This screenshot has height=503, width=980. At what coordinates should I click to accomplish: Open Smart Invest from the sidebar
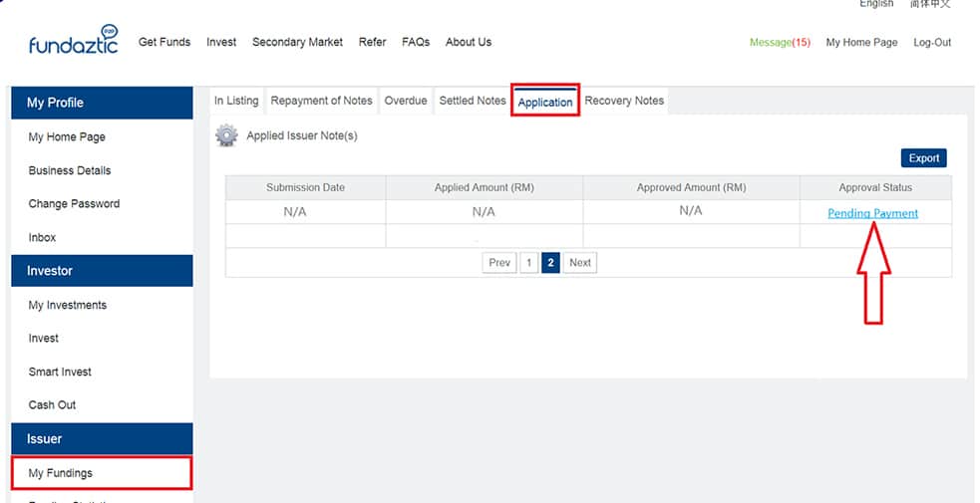click(60, 372)
